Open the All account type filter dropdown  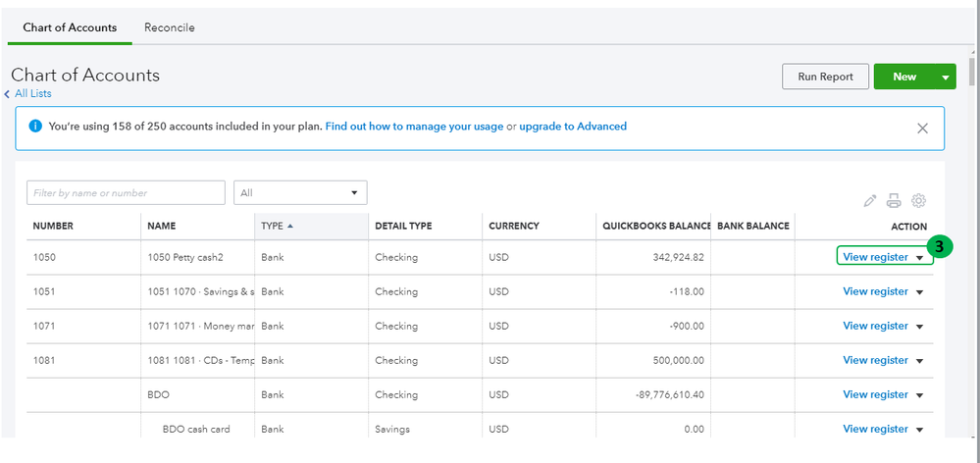[x=299, y=193]
